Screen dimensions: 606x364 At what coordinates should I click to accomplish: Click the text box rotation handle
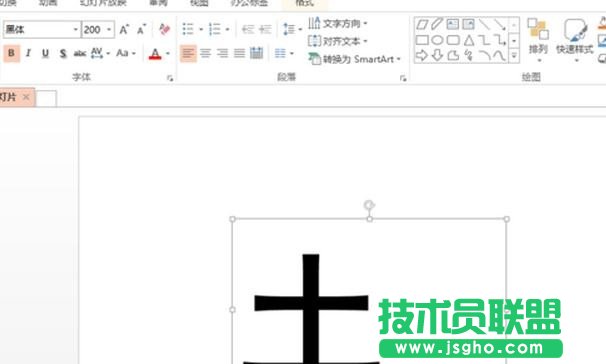[369, 205]
